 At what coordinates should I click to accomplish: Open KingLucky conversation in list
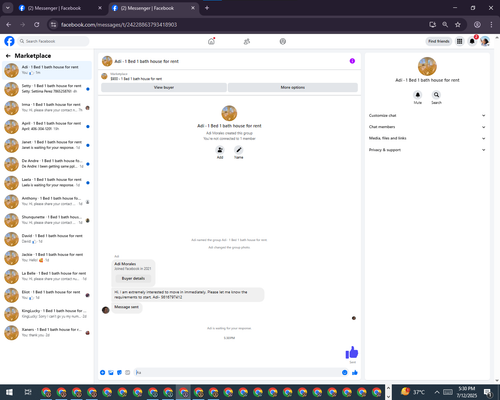click(47, 314)
